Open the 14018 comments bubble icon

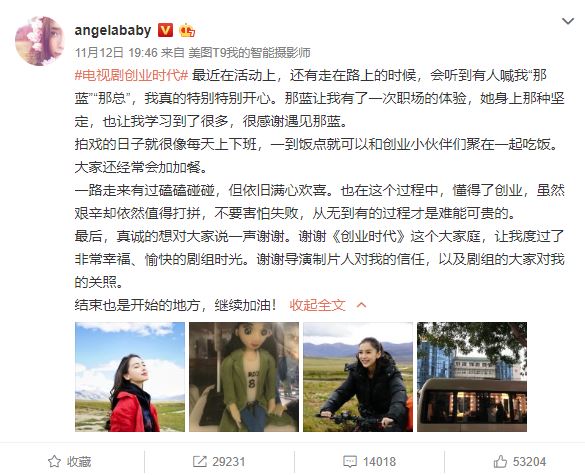(x=350, y=462)
